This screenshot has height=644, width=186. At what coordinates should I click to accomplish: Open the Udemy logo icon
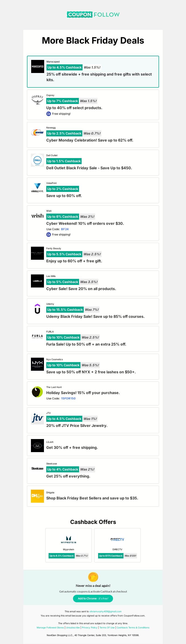tap(37, 309)
